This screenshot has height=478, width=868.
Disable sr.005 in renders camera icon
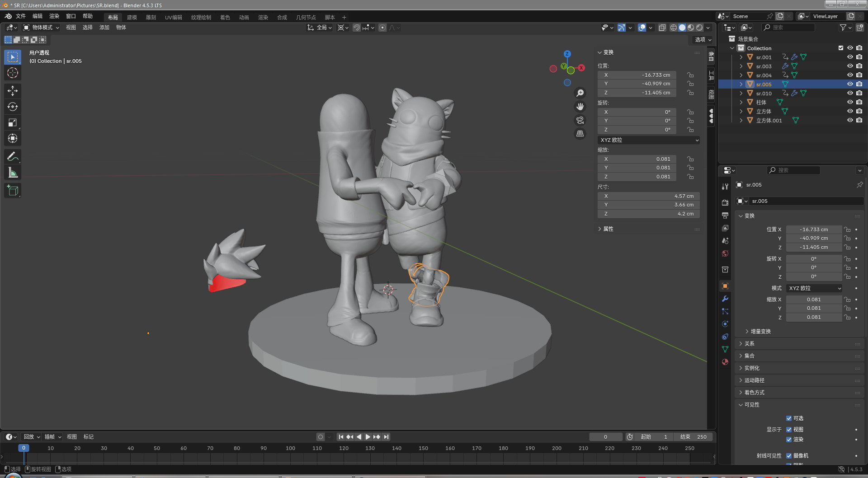click(x=859, y=84)
